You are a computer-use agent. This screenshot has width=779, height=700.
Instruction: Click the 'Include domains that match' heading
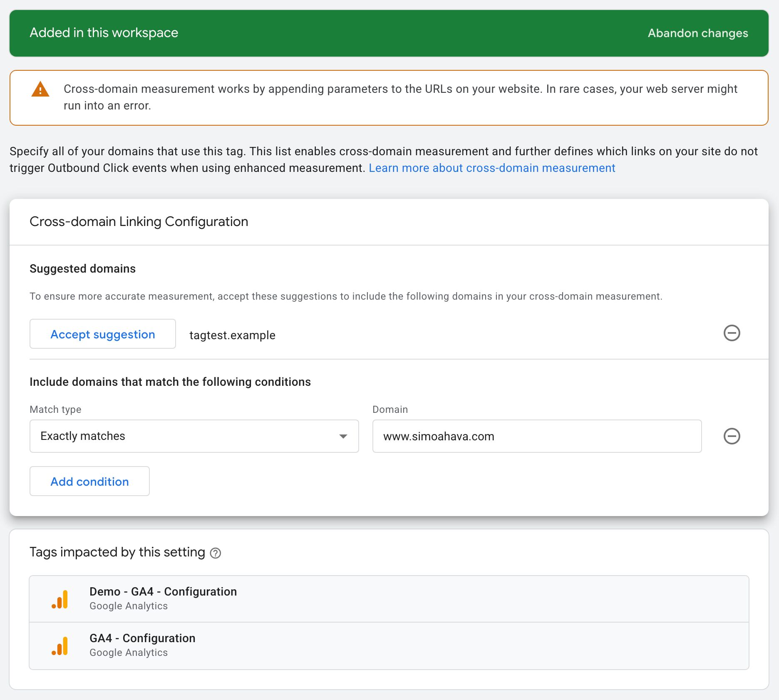(170, 382)
